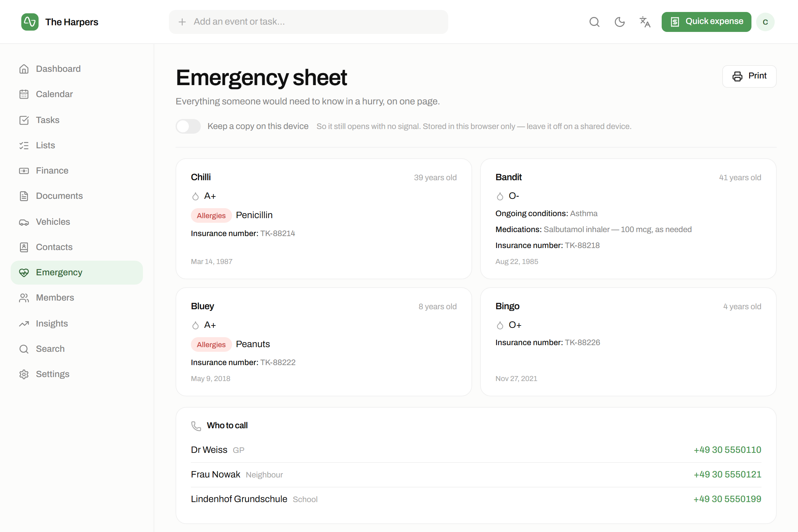Viewport: 798px width, 532px height.
Task: Call Dr Weiss number +49 30 5550110
Action: click(727, 450)
